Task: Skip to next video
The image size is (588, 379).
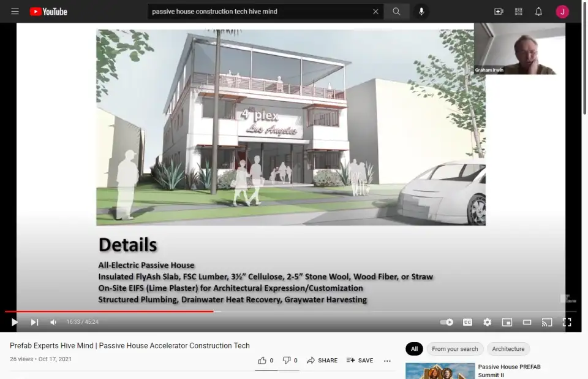Action: point(34,322)
